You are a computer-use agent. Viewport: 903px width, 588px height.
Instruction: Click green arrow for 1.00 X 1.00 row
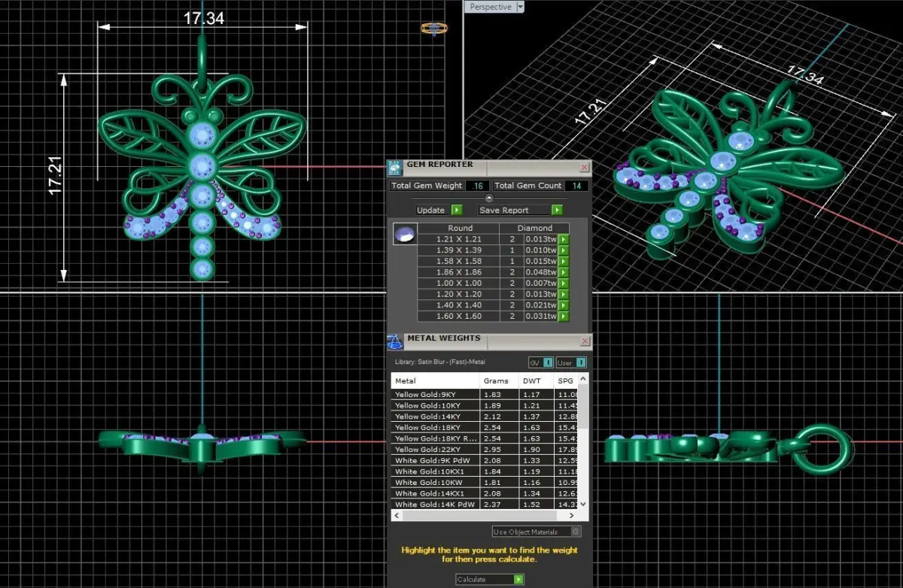[563, 284]
